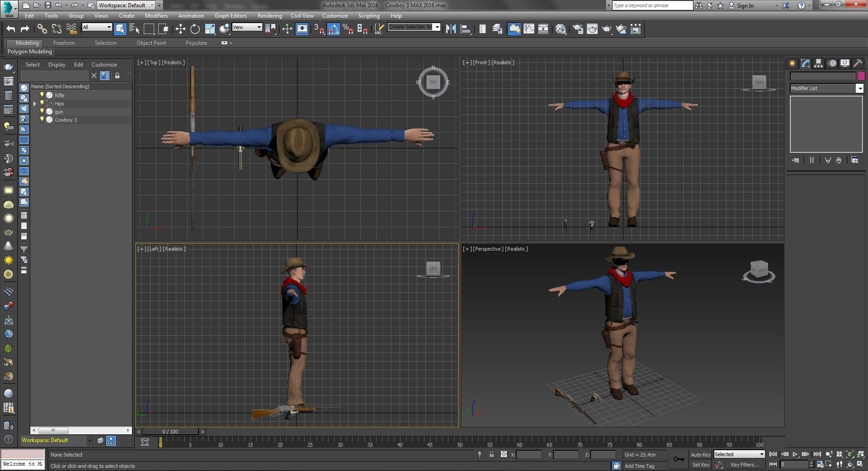Activate the Select Object tool

pyautogui.click(x=120, y=29)
